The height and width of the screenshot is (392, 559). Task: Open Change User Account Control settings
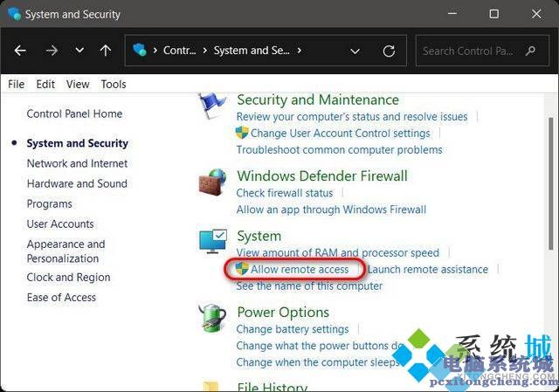click(341, 134)
